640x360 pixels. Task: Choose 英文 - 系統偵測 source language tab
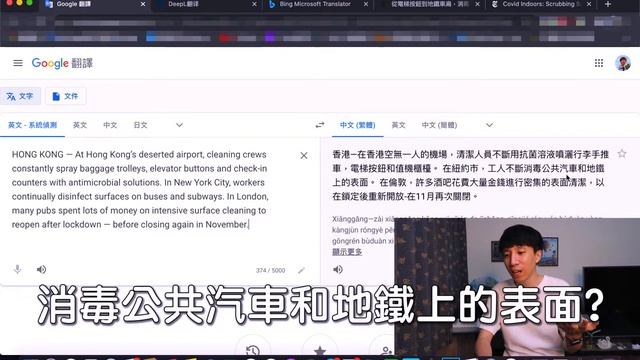(32, 125)
